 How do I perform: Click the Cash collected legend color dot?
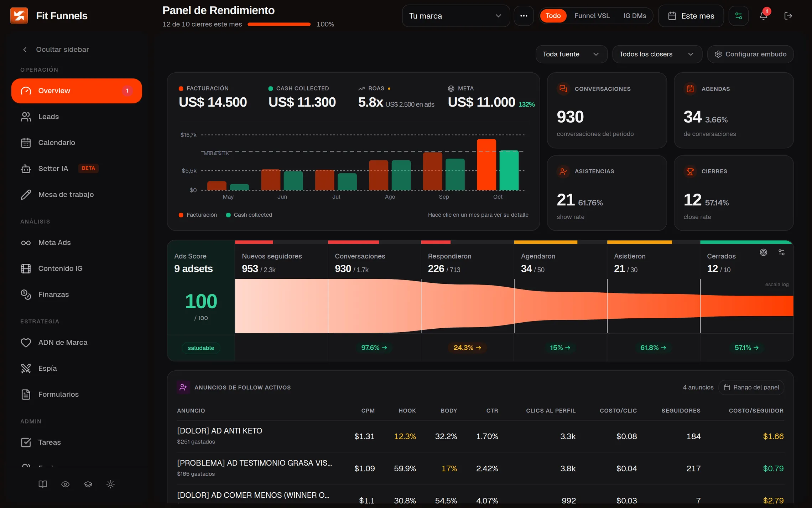228,215
